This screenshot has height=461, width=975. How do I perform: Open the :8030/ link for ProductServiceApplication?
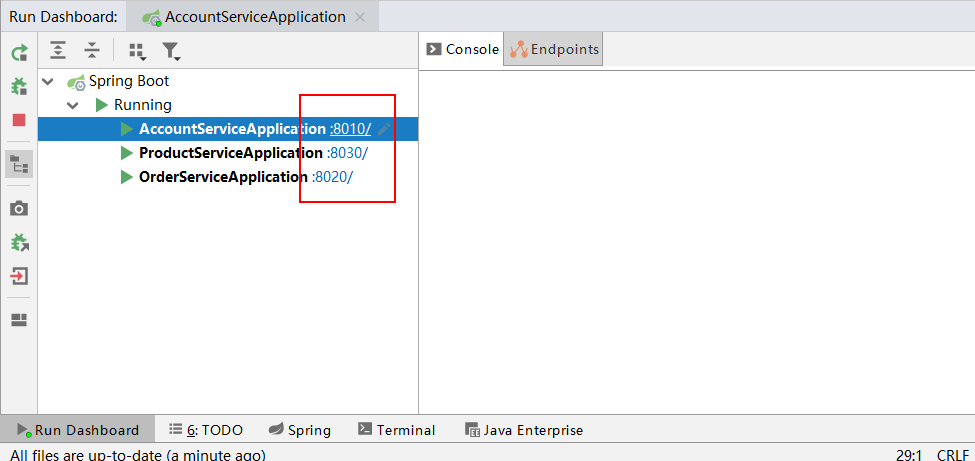(x=348, y=153)
